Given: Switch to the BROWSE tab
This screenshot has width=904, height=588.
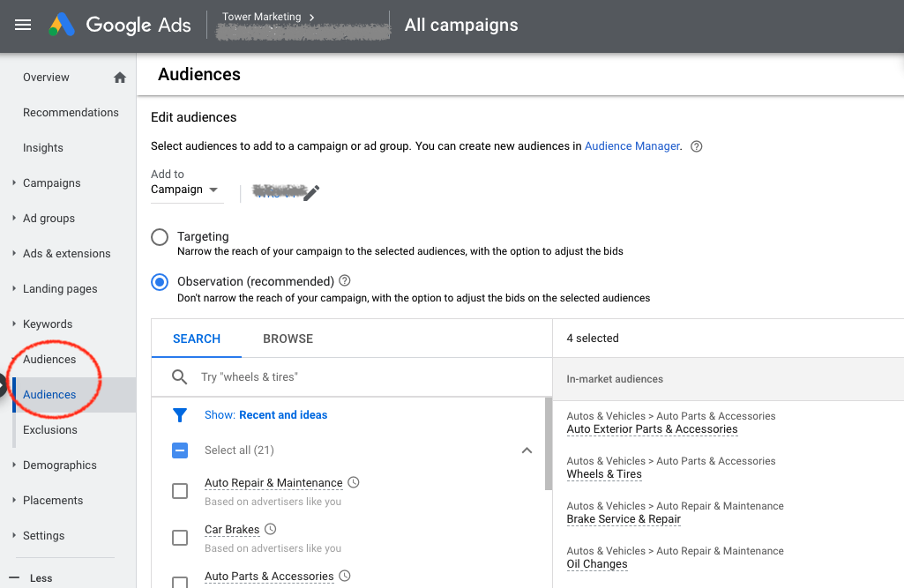Looking at the screenshot, I should pos(288,339).
